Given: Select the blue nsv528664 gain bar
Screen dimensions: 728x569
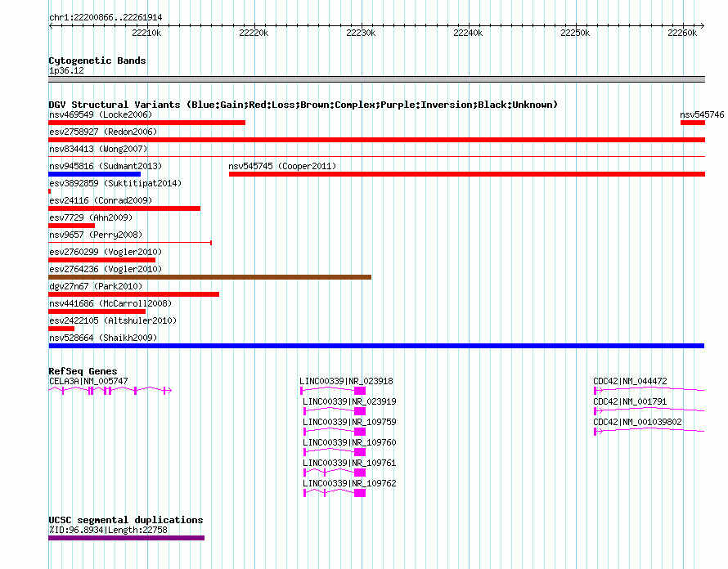Looking at the screenshot, I should click(x=376, y=346).
